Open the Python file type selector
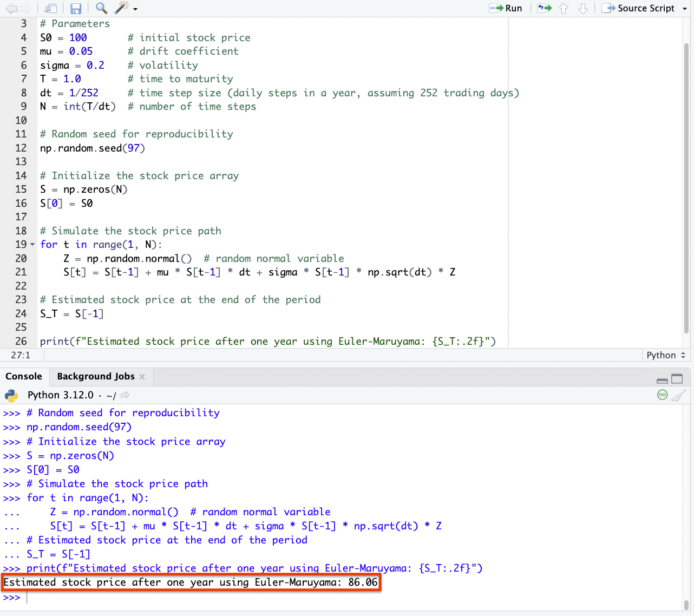 [x=665, y=355]
